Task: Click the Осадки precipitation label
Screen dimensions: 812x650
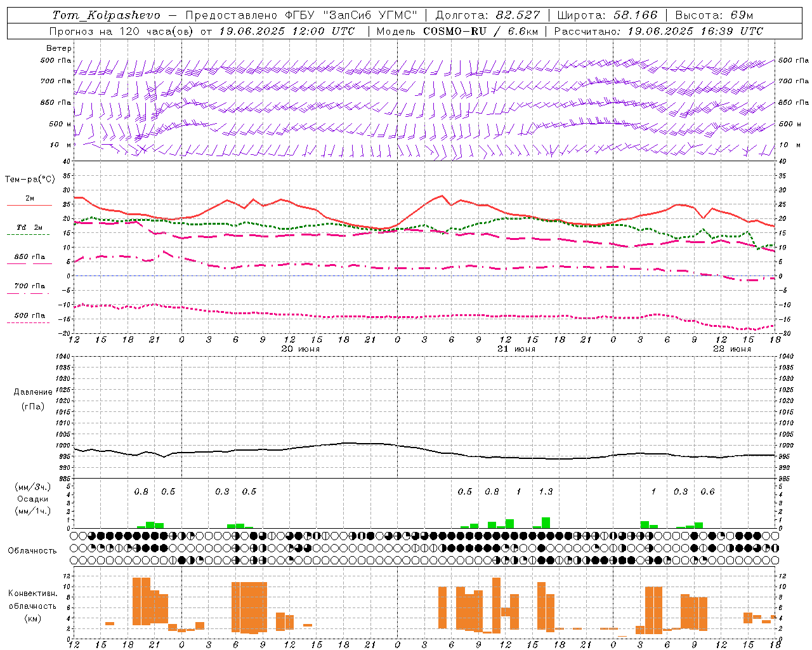Action: pyautogui.click(x=32, y=499)
